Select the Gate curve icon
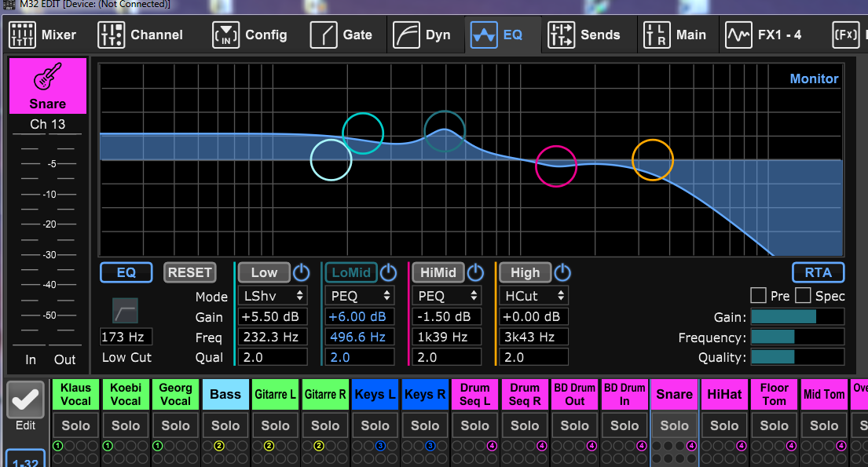 coord(324,35)
